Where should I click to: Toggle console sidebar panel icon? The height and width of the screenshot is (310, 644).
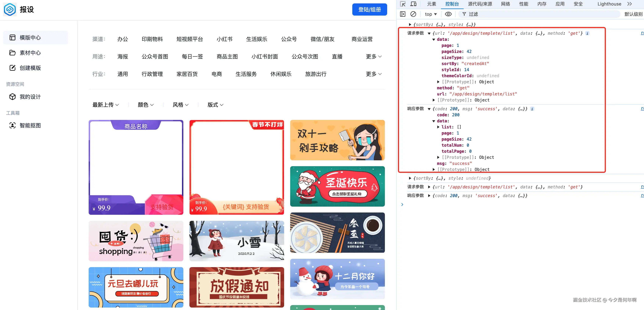tap(402, 14)
